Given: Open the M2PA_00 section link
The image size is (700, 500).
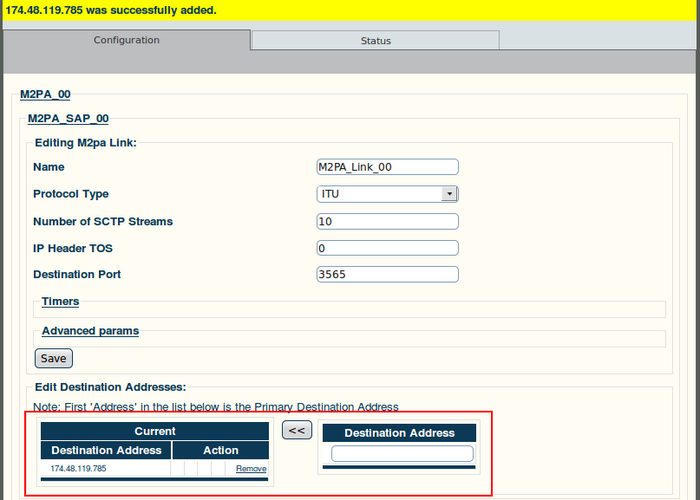Looking at the screenshot, I should coord(45,94).
